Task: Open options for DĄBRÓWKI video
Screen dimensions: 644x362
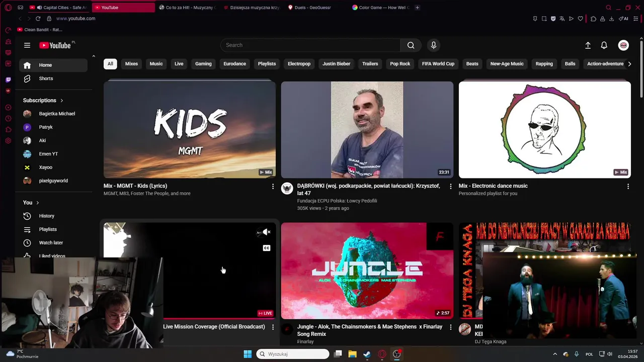Action: pyautogui.click(x=450, y=187)
